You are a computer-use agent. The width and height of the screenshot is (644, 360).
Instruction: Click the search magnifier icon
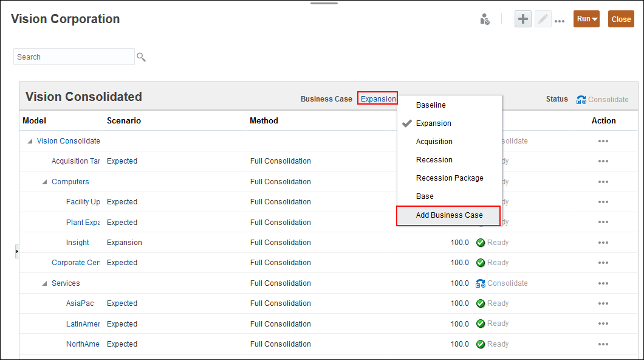click(x=141, y=57)
